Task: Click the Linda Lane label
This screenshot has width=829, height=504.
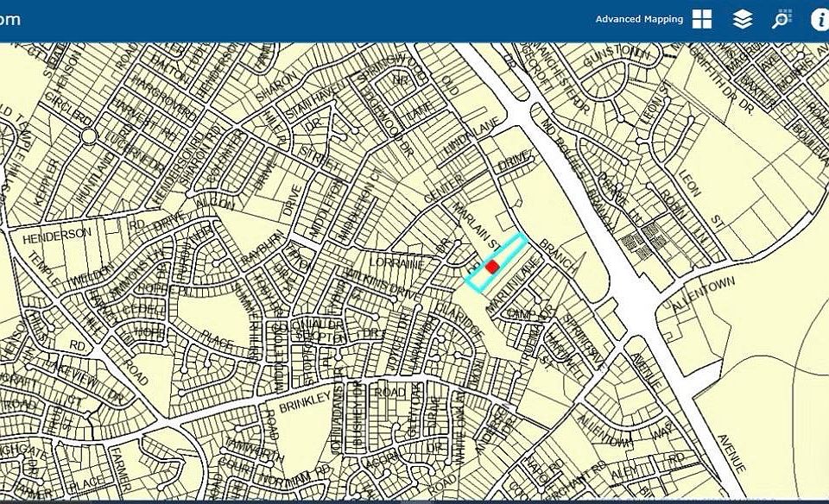Action: point(471,137)
